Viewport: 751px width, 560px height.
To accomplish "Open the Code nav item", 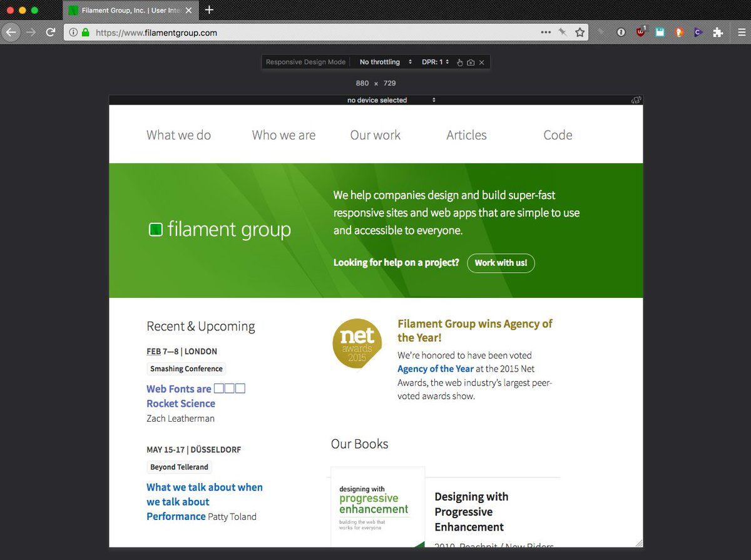I will pyautogui.click(x=558, y=135).
